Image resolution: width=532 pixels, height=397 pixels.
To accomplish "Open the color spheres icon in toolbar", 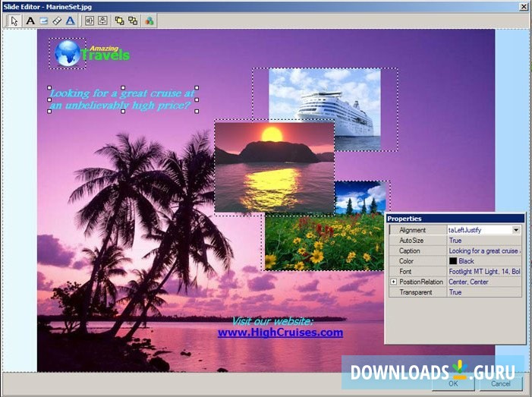I will pos(150,21).
